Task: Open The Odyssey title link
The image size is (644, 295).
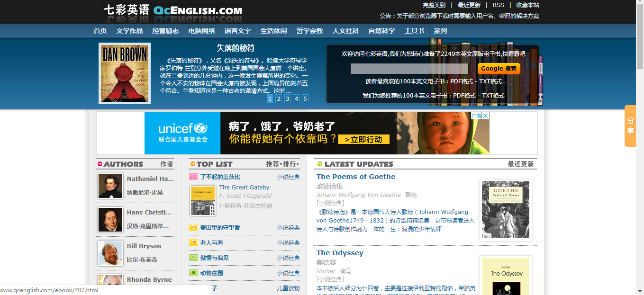Action: coord(340,253)
